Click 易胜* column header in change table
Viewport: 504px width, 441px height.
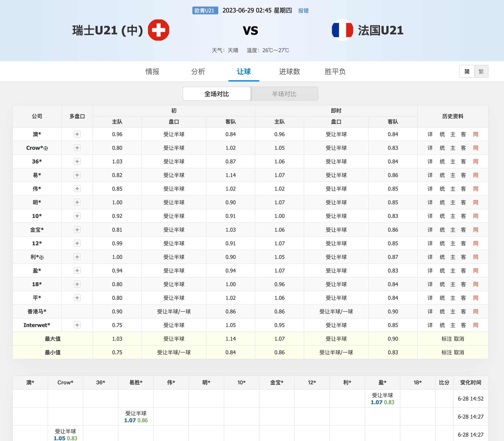tap(136, 382)
